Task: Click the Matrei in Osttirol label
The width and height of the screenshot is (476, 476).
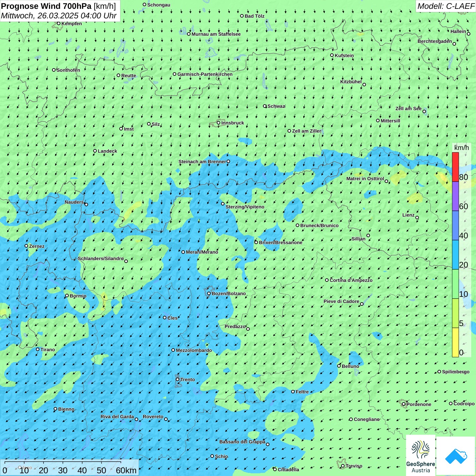Action: tap(365, 178)
